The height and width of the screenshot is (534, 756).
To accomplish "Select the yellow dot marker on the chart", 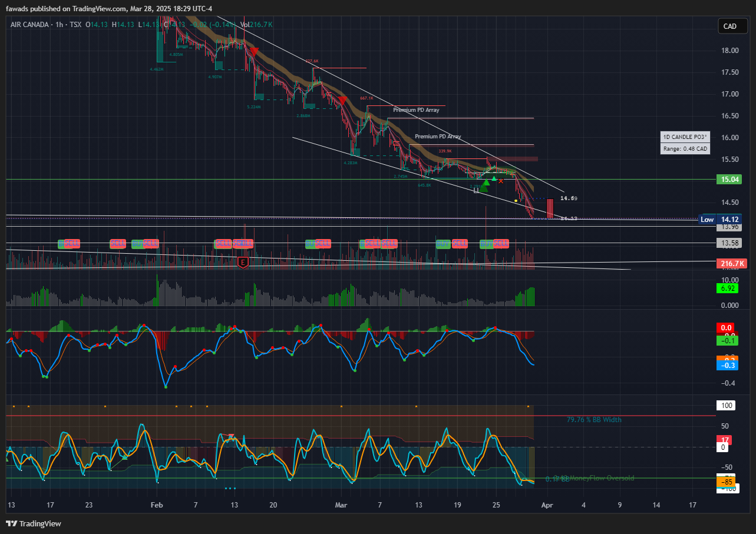I will click(516, 201).
